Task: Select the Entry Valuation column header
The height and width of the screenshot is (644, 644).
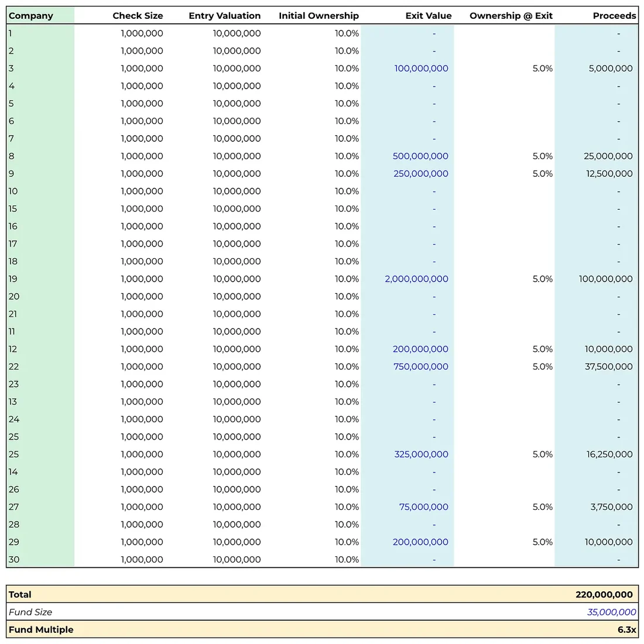Action: [x=225, y=16]
